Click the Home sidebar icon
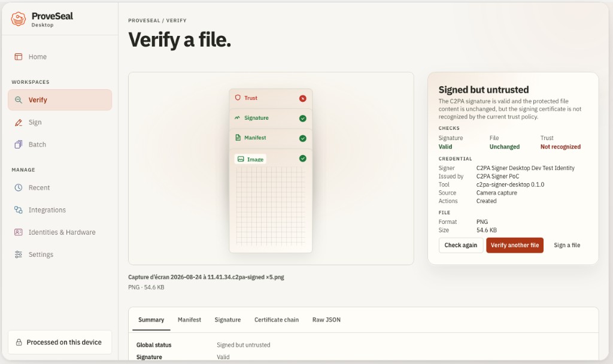 (19, 57)
